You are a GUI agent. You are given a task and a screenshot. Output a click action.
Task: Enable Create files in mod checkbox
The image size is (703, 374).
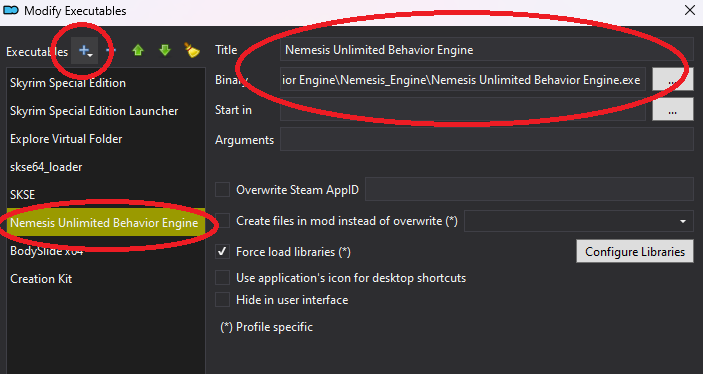(222, 221)
